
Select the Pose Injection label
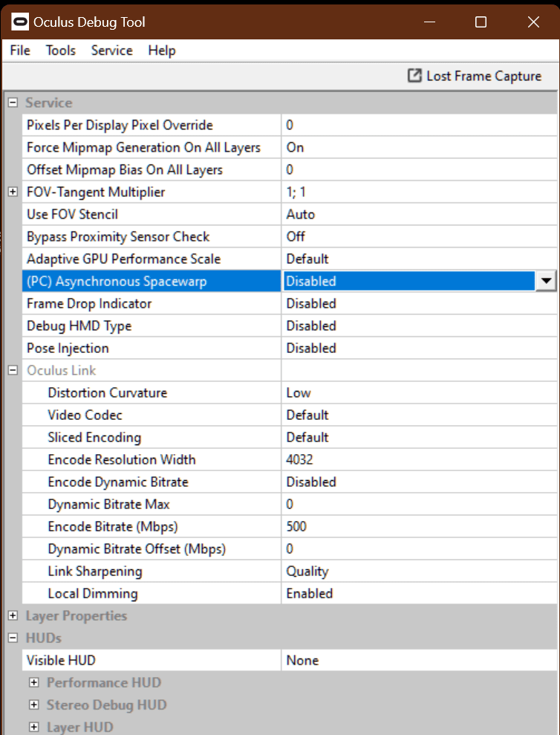click(68, 348)
